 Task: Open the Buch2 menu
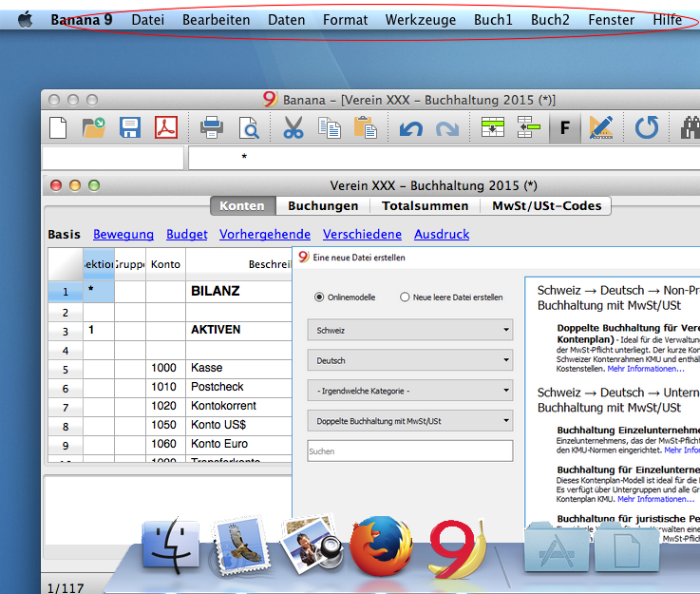click(x=550, y=20)
